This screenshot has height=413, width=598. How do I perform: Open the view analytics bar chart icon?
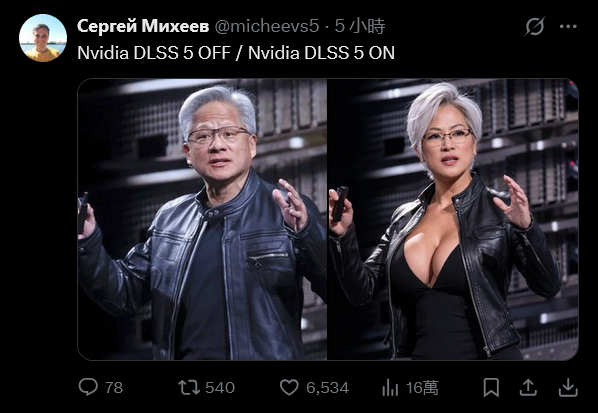[x=390, y=387]
